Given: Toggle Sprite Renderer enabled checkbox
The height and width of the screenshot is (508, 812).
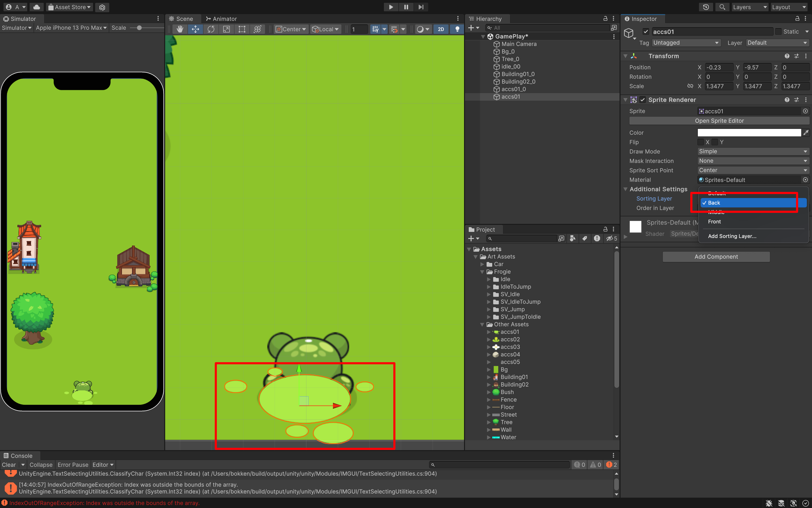Looking at the screenshot, I should (x=643, y=100).
